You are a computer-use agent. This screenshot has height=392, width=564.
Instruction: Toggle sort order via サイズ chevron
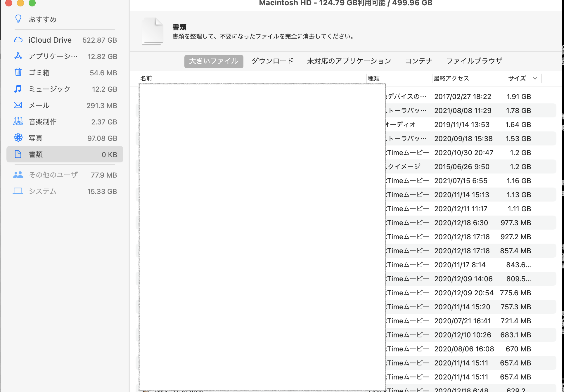(x=535, y=78)
